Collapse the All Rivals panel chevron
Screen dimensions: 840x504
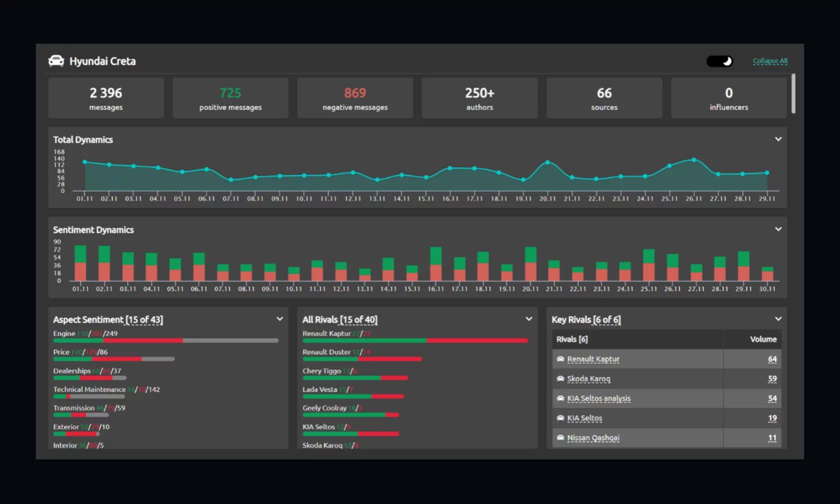tap(528, 319)
